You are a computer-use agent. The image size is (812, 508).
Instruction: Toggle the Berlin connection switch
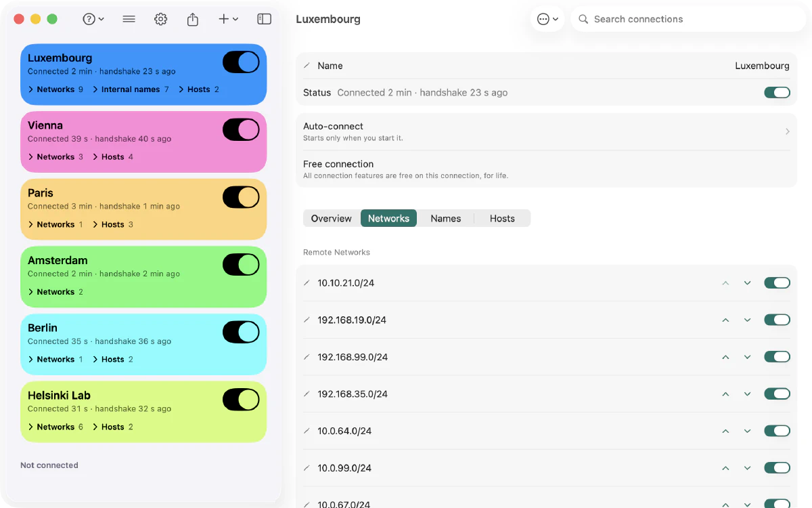click(241, 332)
